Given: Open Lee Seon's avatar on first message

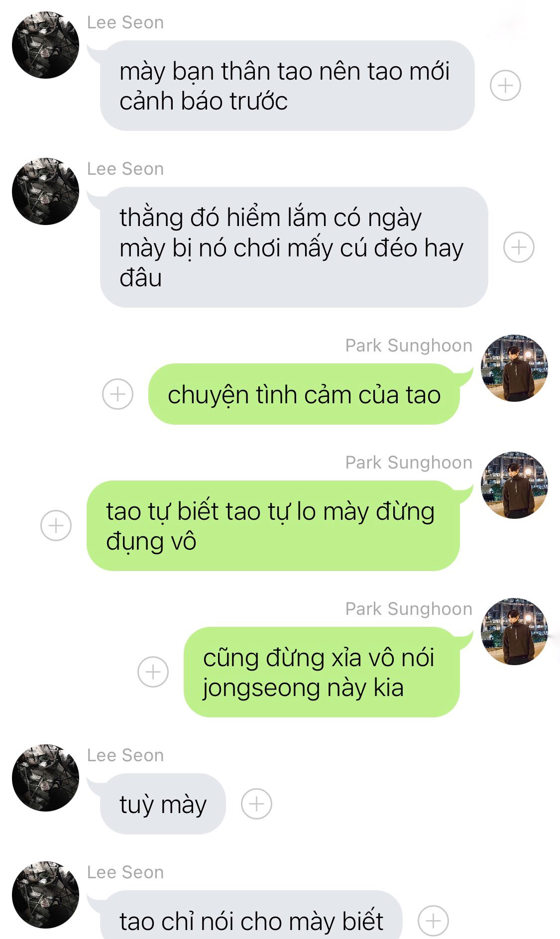Looking at the screenshot, I should 45,45.
